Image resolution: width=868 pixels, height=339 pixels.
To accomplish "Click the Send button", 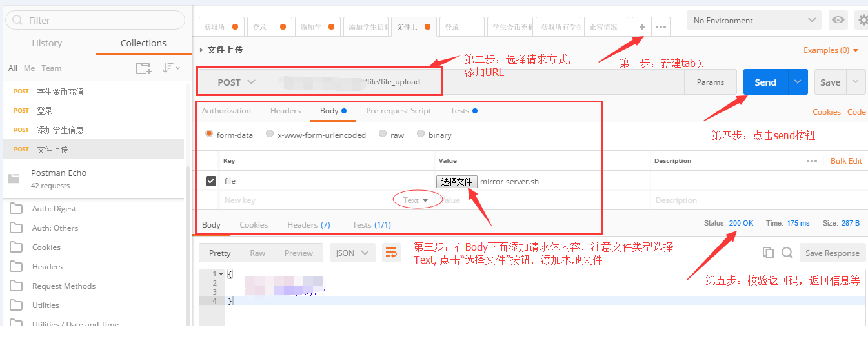I will click(765, 82).
